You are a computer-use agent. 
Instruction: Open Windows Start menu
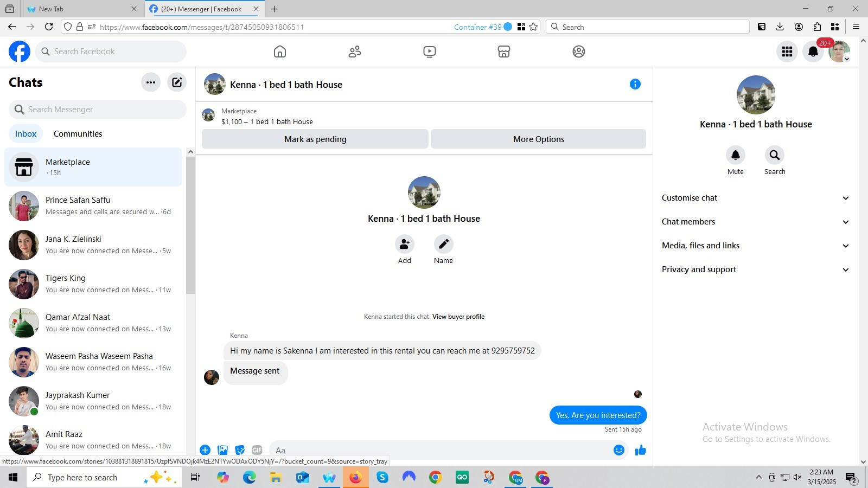click(13, 477)
